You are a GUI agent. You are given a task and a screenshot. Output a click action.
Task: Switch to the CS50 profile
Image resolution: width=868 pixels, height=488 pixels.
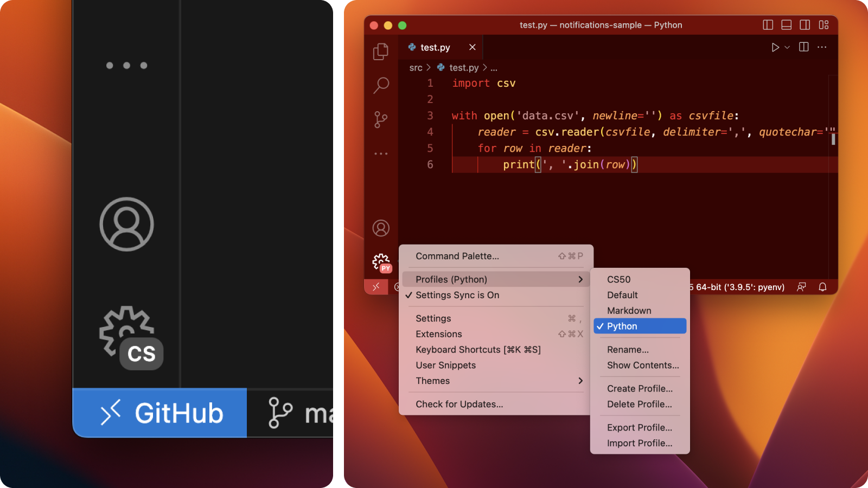[618, 279]
